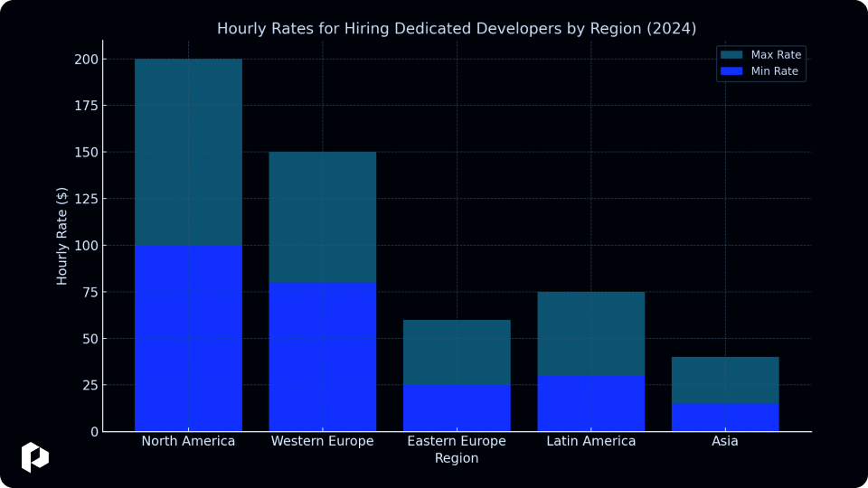This screenshot has width=868, height=488.
Task: Click Latin America's teal Max Rate segment
Action: click(x=590, y=333)
